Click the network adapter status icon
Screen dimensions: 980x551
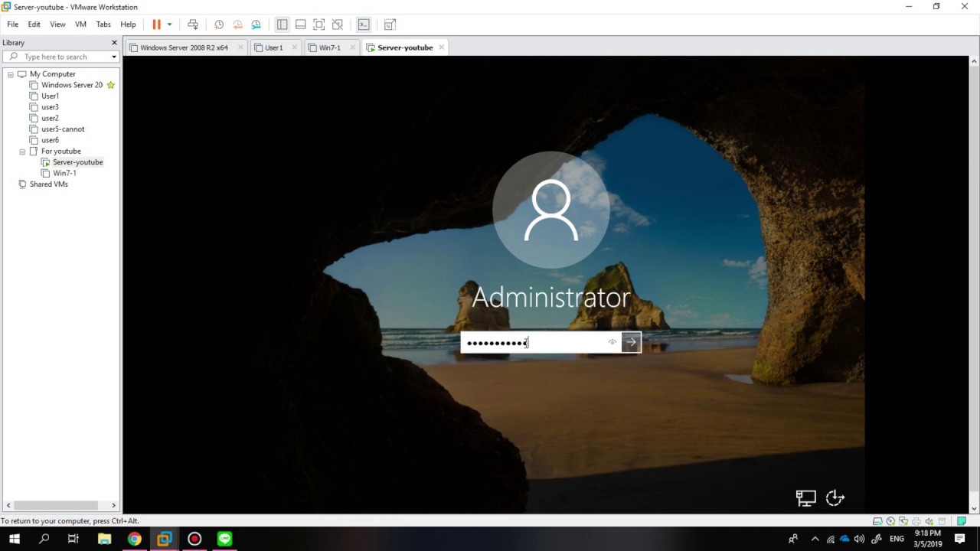click(903, 521)
